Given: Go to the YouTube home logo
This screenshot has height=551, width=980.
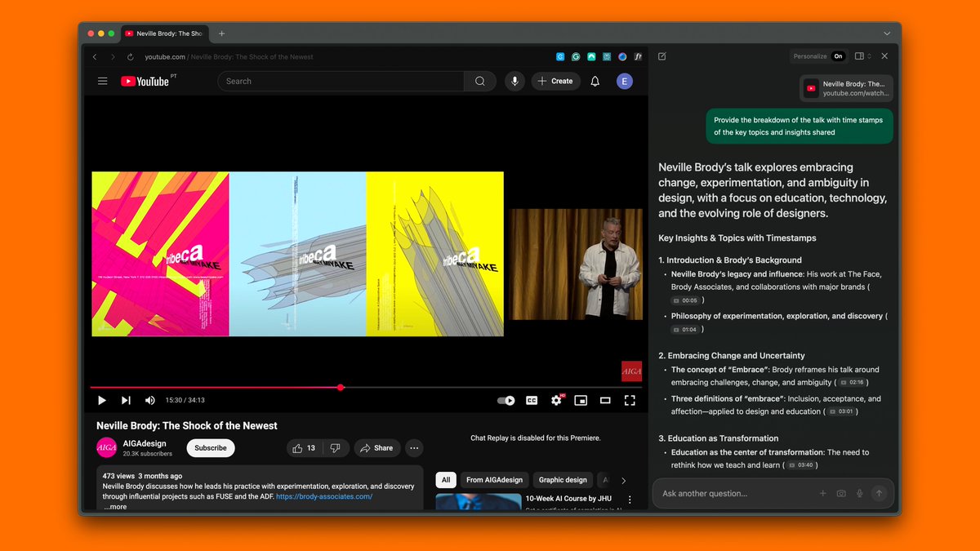Looking at the screenshot, I should point(145,81).
